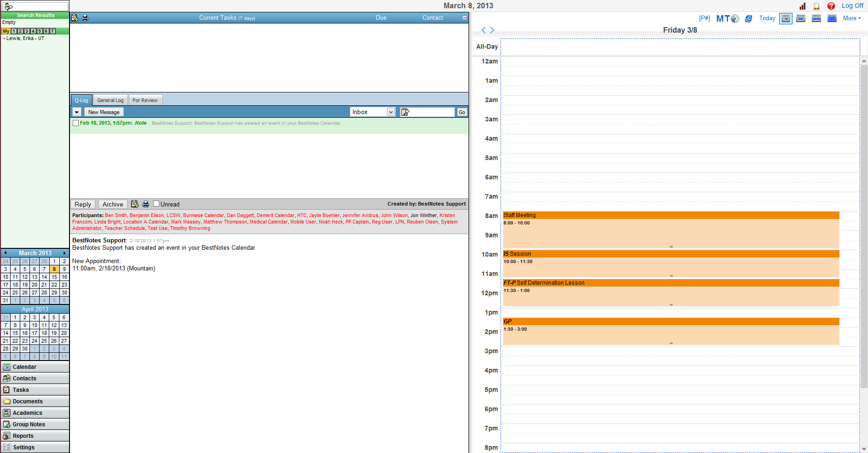The height and width of the screenshot is (453, 868).
Task: Click the Staff Meeting event resize handle
Action: click(x=671, y=247)
